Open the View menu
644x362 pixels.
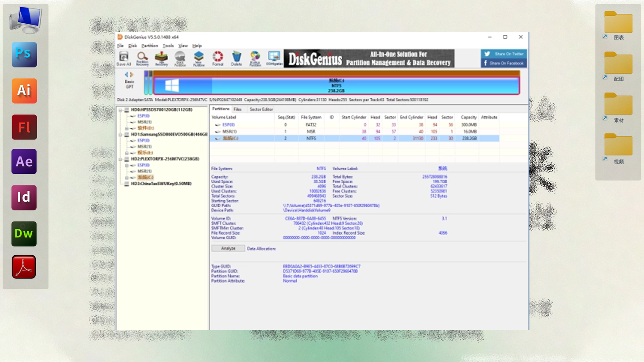pyautogui.click(x=183, y=46)
